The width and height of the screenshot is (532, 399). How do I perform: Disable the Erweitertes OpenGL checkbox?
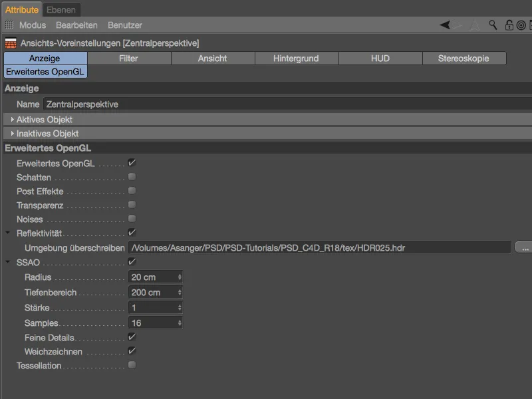[x=132, y=163]
